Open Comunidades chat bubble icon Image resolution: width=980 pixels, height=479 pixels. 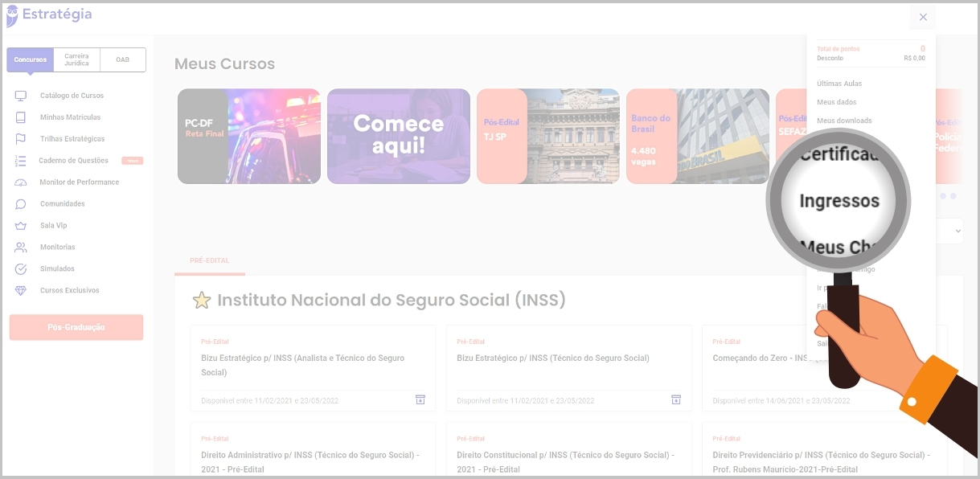[x=21, y=204]
